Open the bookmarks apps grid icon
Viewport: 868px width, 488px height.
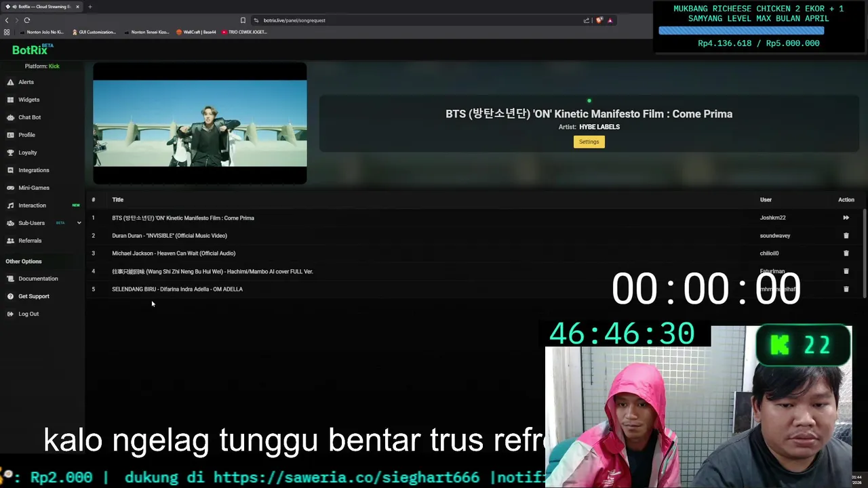(x=7, y=32)
